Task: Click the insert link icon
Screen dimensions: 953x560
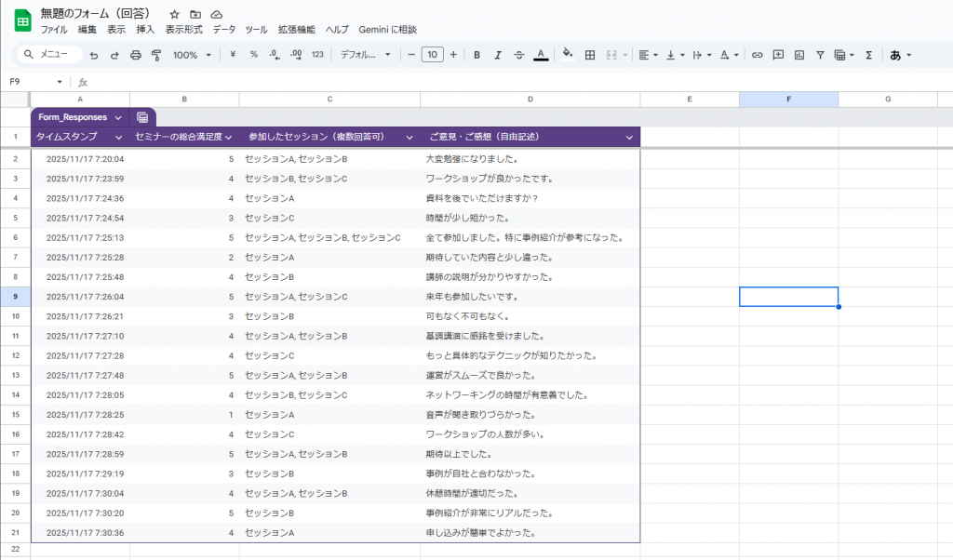Action: (757, 55)
